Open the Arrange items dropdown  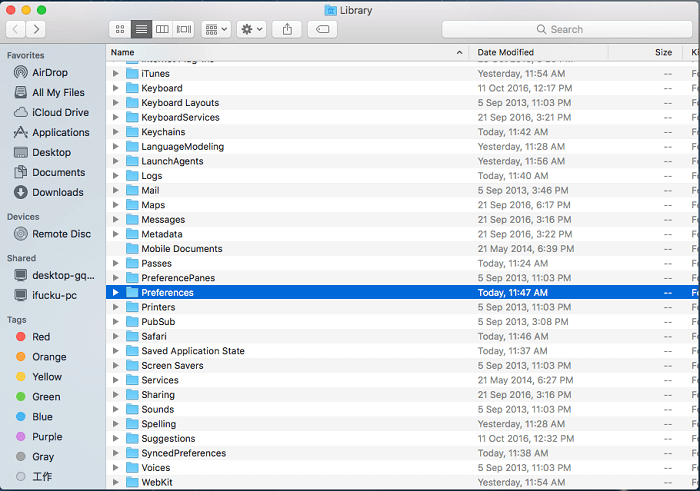click(x=215, y=30)
